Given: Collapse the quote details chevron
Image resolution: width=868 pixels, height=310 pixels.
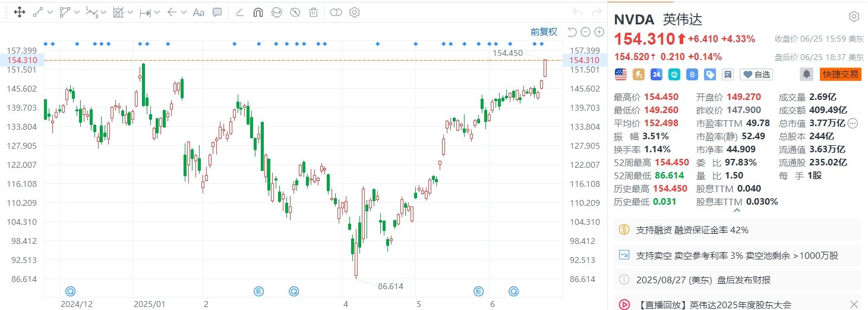Looking at the screenshot, I should 737,211.
